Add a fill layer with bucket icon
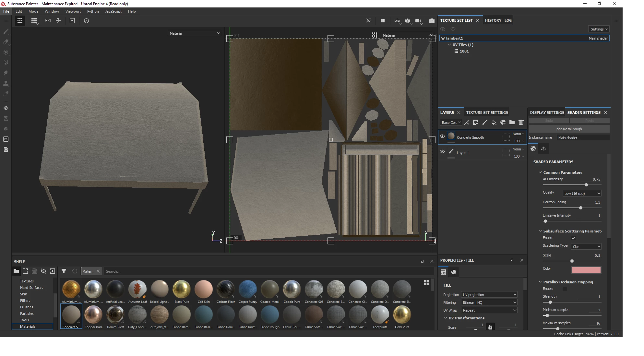Image resolution: width=644 pixels, height=356 pixels. click(494, 122)
